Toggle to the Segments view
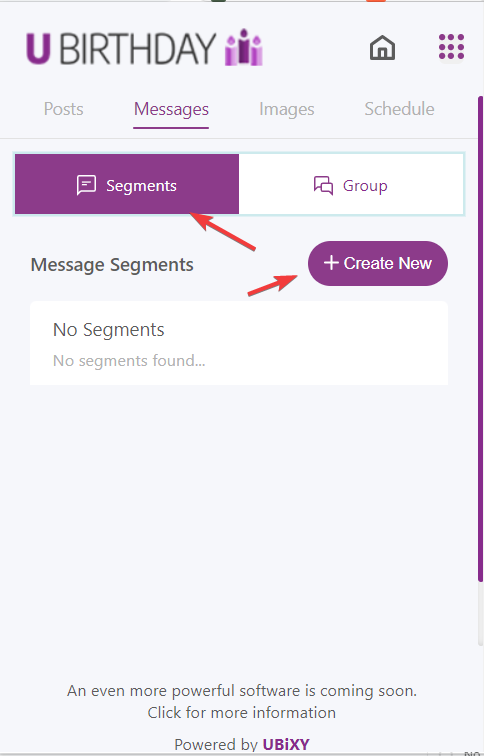 (127, 184)
